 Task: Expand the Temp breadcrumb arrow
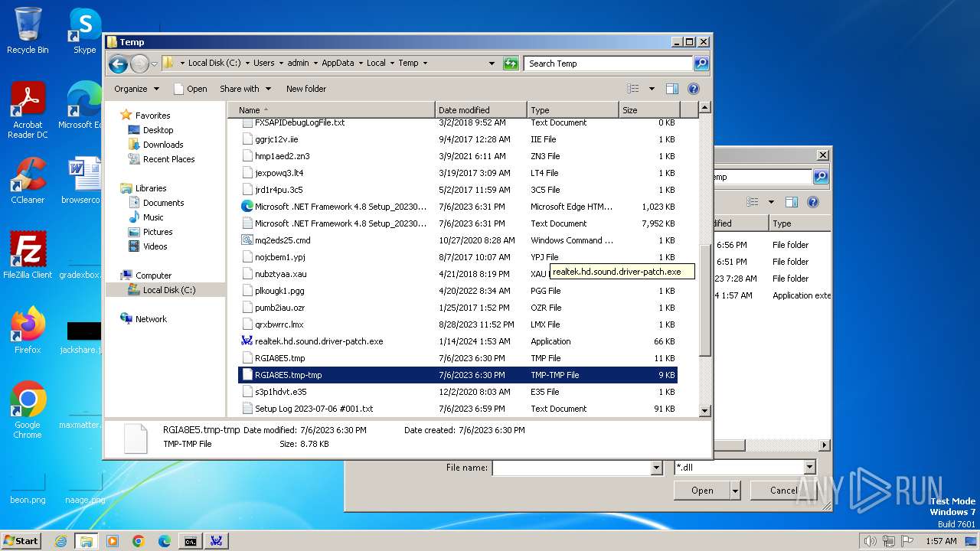point(425,64)
